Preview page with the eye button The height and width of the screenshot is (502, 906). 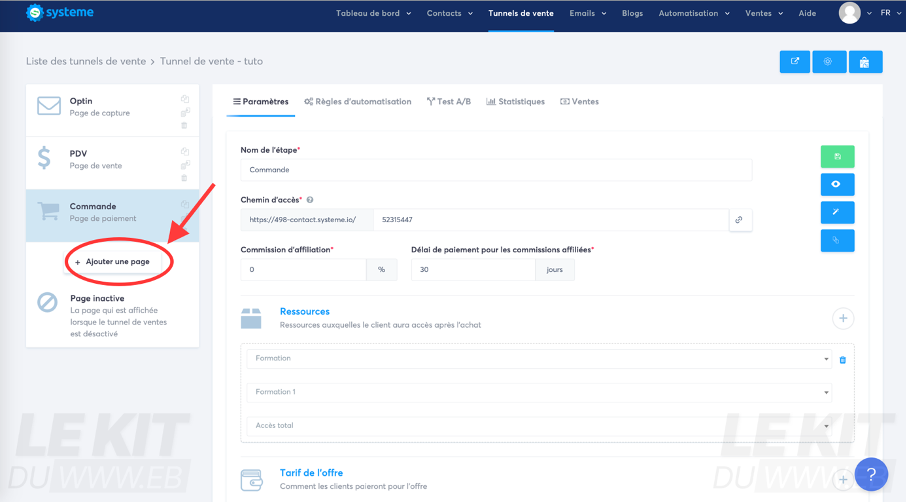pyautogui.click(x=837, y=184)
